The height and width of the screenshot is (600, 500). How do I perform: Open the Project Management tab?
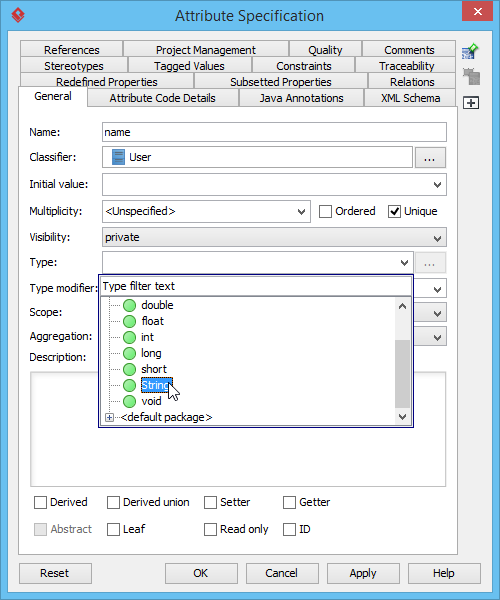coord(206,50)
